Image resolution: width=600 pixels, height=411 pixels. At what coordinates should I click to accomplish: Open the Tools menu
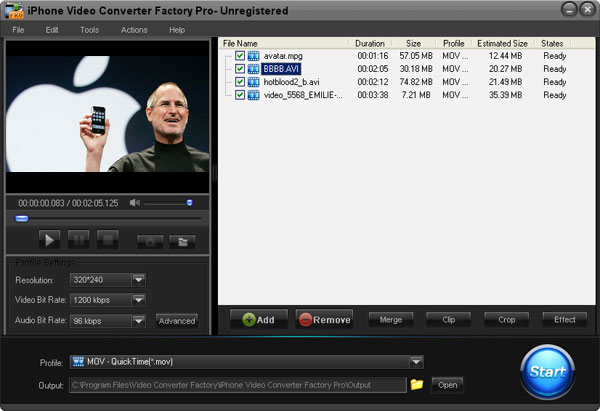[x=90, y=30]
